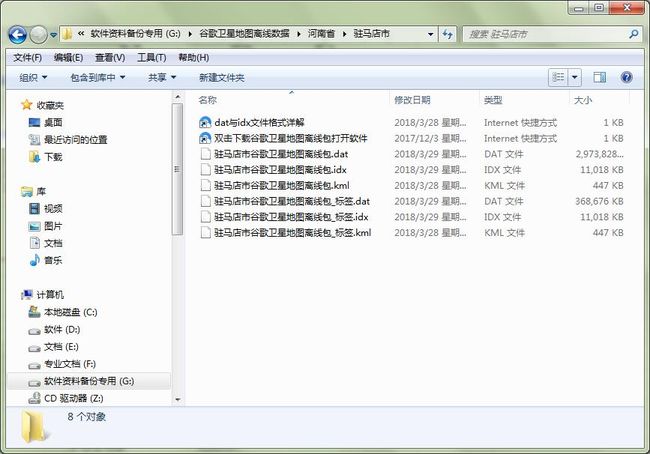Select file 驻马店市谷歌卫星地图离线包.dat
This screenshot has height=454, width=650.
click(x=281, y=154)
